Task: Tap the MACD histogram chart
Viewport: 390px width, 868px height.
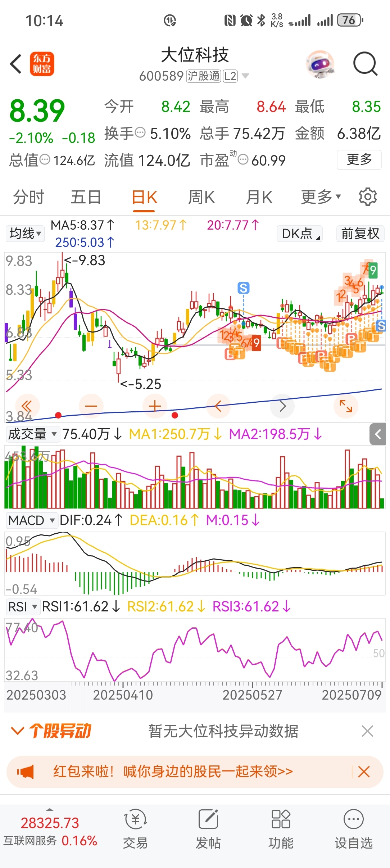Action: click(x=195, y=564)
